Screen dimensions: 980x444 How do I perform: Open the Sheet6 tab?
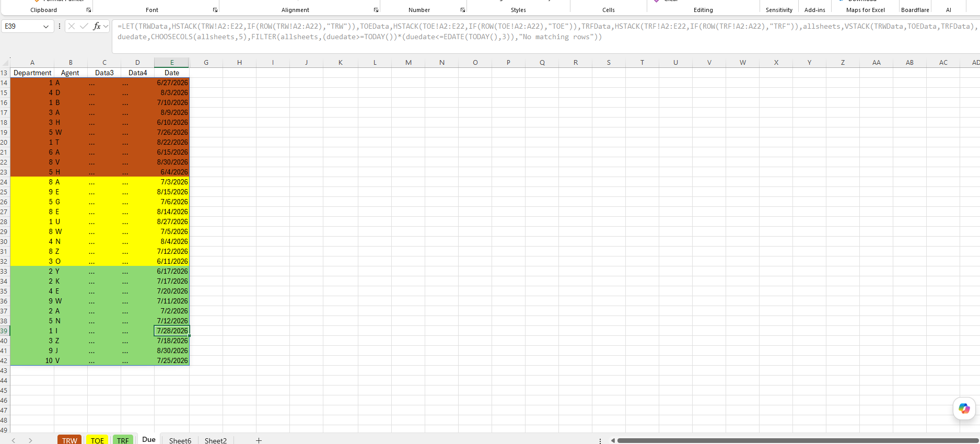(x=180, y=440)
